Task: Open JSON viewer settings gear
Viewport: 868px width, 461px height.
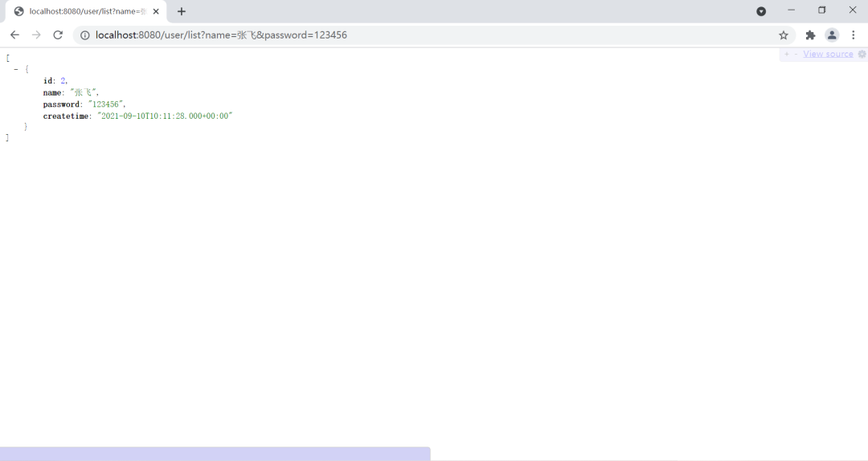Action: point(862,54)
